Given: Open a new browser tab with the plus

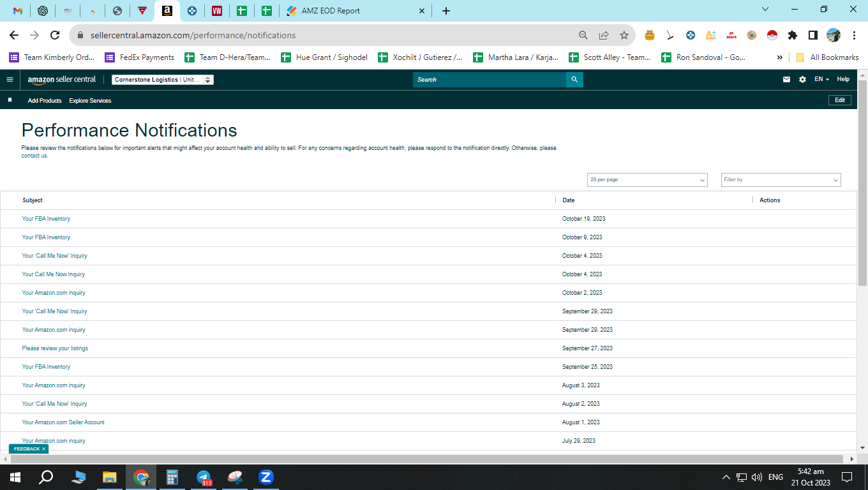Looking at the screenshot, I should point(446,11).
